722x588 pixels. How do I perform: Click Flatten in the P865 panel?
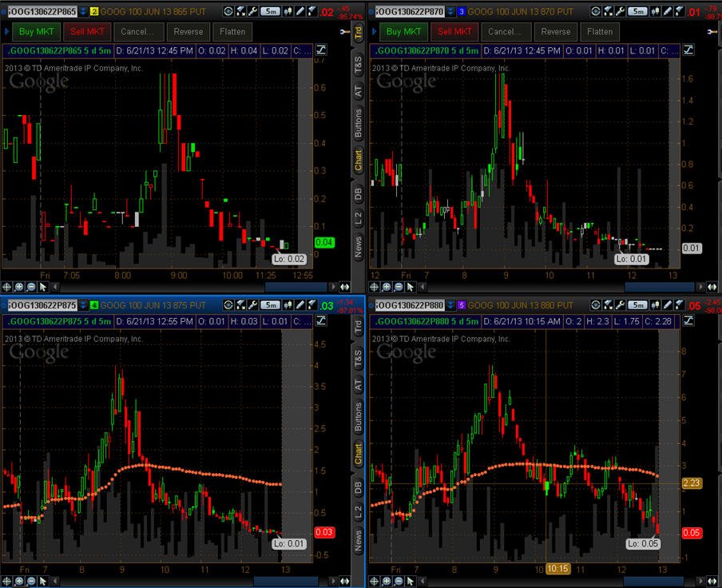coord(232,32)
